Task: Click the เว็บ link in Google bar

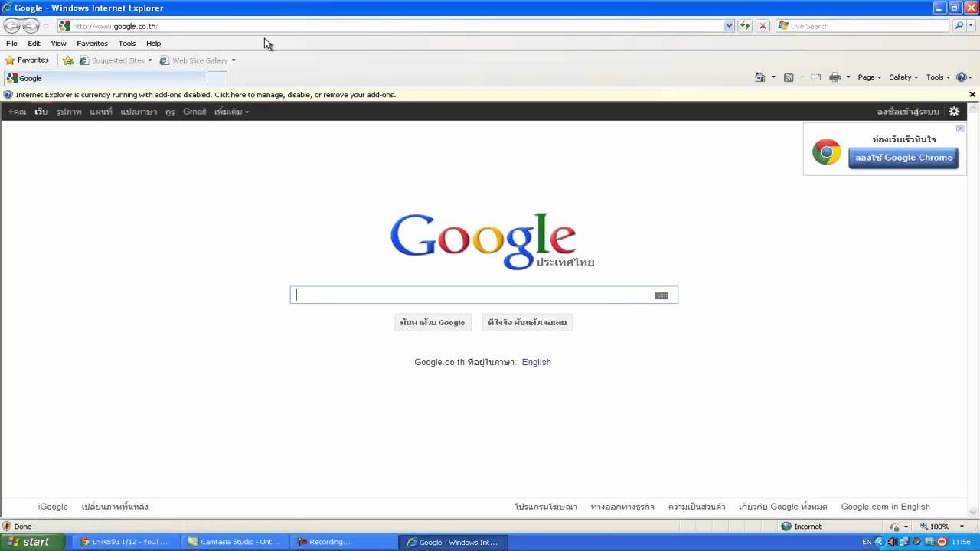Action: 41,112
